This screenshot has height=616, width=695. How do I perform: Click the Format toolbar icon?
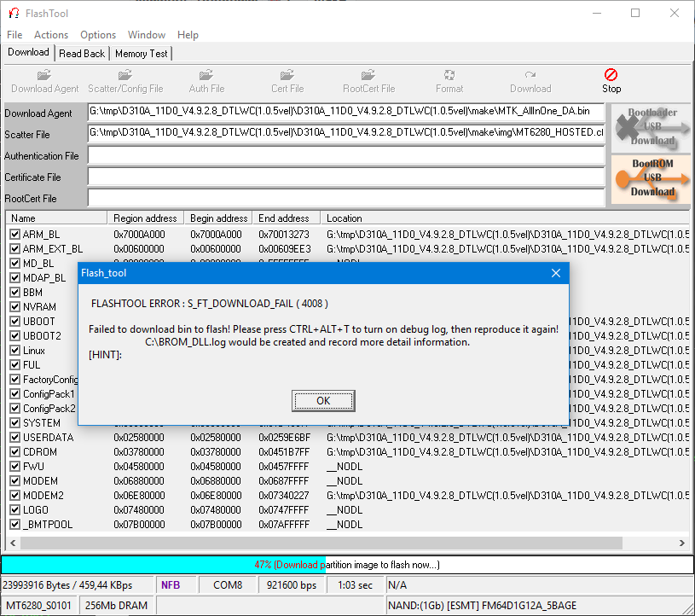point(449,76)
